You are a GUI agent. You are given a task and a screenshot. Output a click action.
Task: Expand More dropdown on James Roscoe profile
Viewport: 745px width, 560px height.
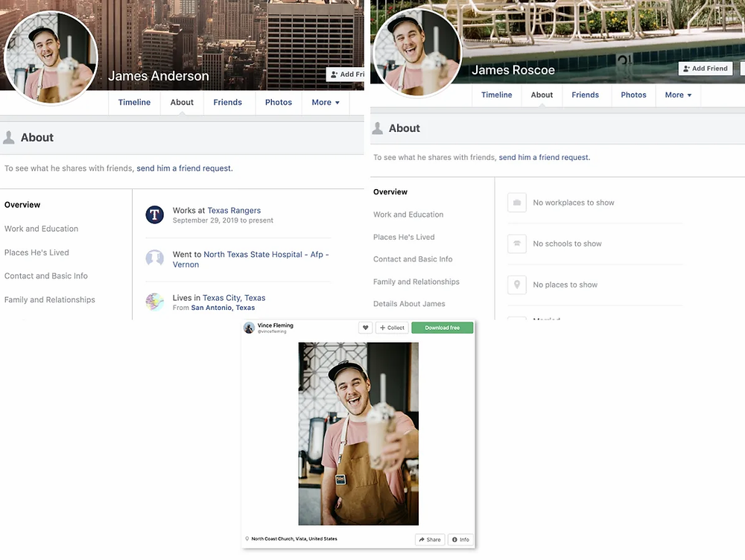(678, 95)
